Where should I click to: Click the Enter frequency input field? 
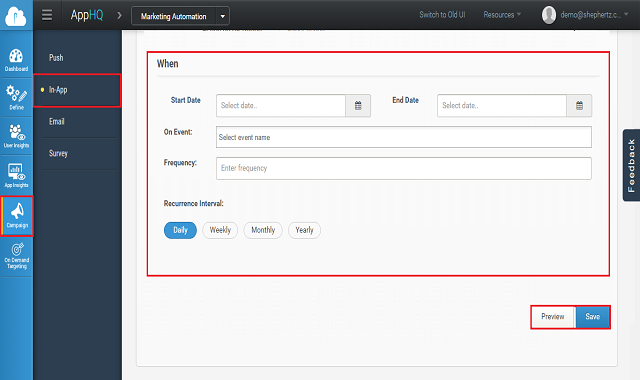click(x=404, y=168)
